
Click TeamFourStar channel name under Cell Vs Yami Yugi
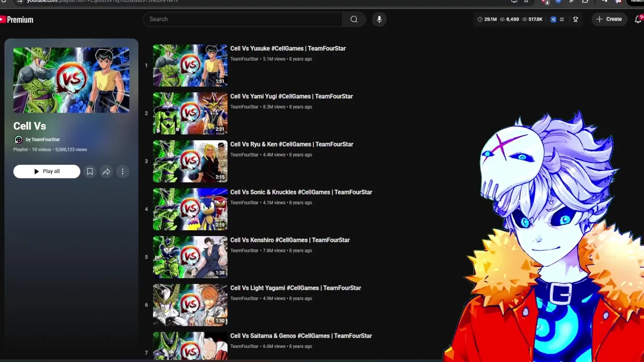pos(244,107)
